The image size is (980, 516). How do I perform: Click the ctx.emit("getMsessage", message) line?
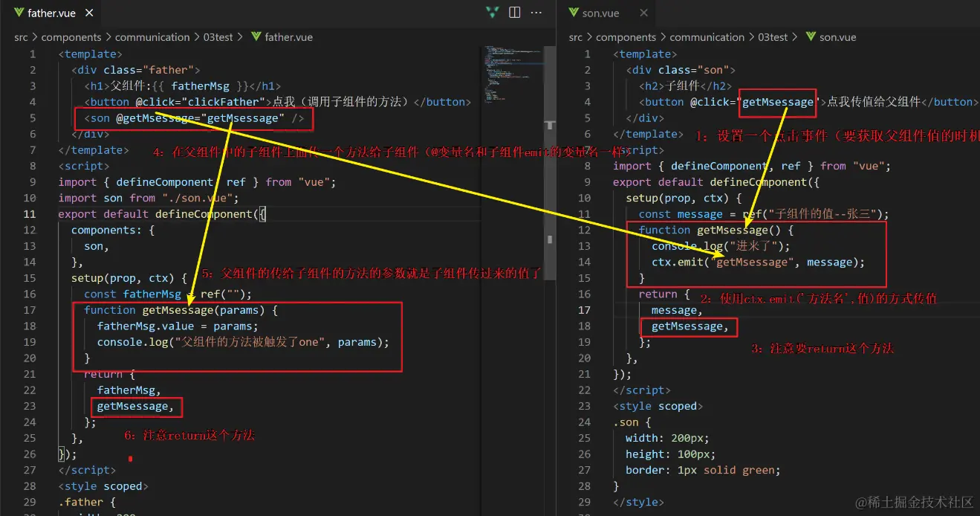point(759,262)
